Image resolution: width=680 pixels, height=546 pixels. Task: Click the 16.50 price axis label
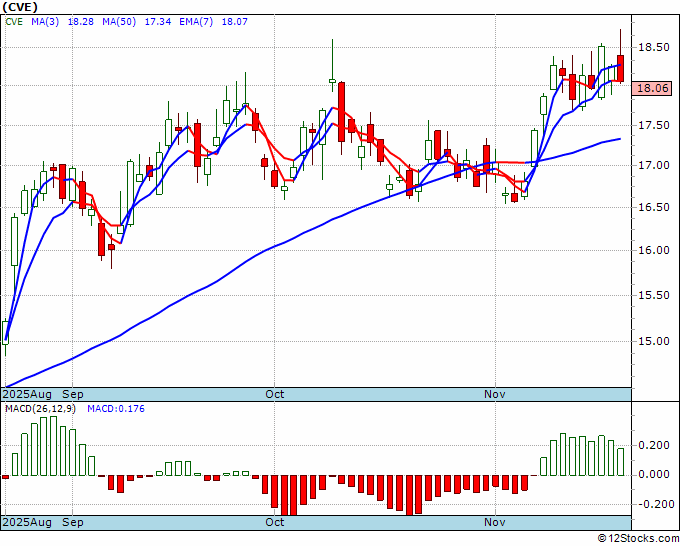(x=653, y=207)
